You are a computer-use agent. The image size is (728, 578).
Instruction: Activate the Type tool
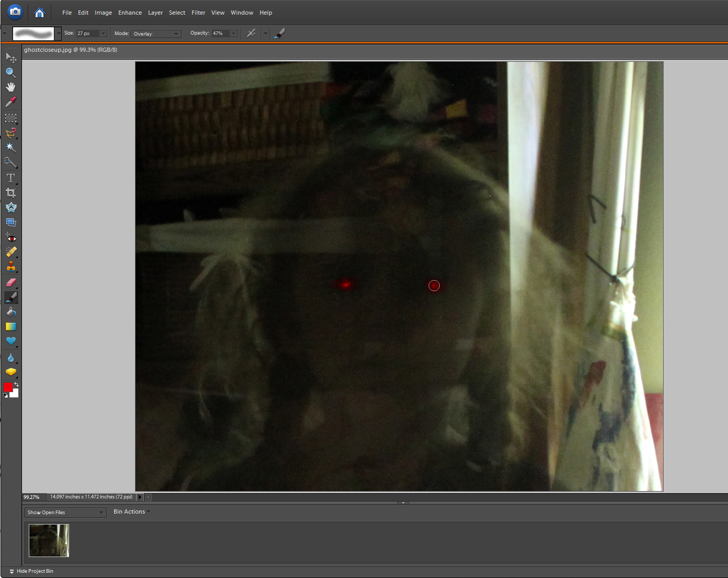pyautogui.click(x=12, y=177)
